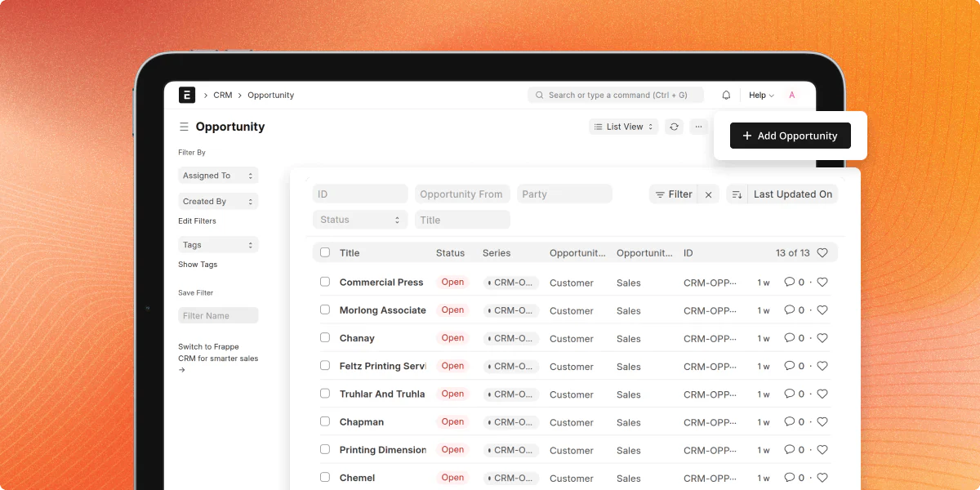Open the Status filter dropdown
Screen dimensions: 980x490
click(x=360, y=220)
